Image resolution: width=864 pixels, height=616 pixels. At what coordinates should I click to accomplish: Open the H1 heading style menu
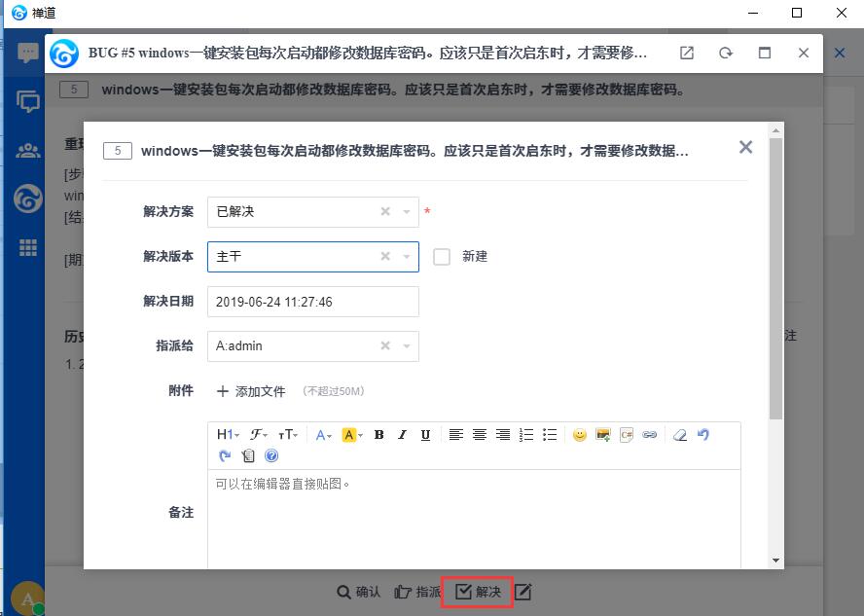coord(228,435)
